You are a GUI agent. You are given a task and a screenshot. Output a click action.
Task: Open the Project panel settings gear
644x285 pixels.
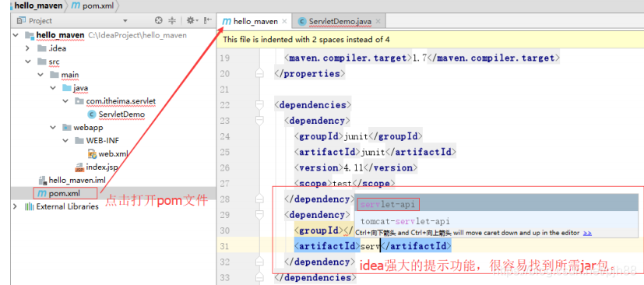click(x=191, y=20)
